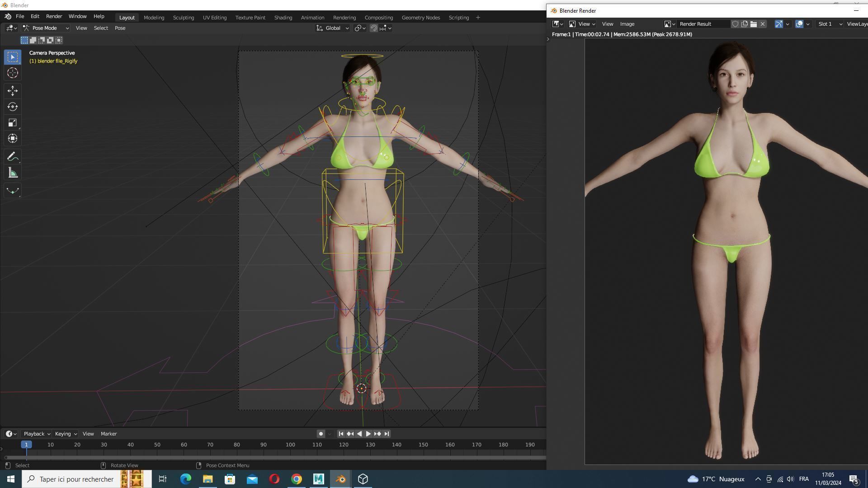This screenshot has height=488, width=868.
Task: Open the Help menu
Action: 99,16
